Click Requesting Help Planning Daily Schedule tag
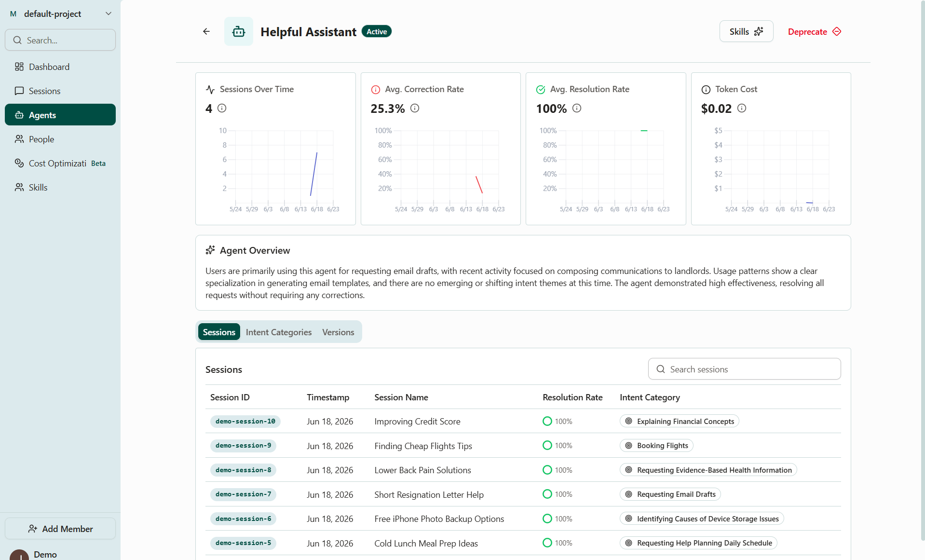Image resolution: width=925 pixels, height=560 pixels. tap(698, 543)
